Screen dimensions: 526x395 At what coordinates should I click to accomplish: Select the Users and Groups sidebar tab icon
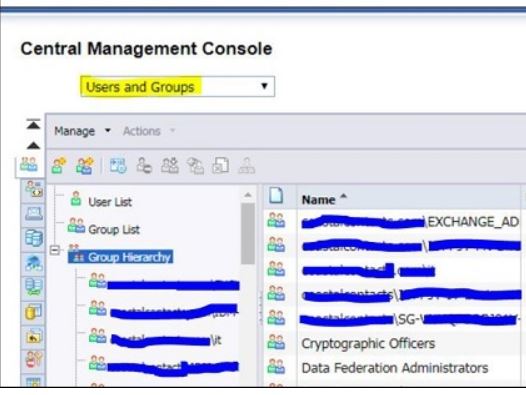click(29, 164)
